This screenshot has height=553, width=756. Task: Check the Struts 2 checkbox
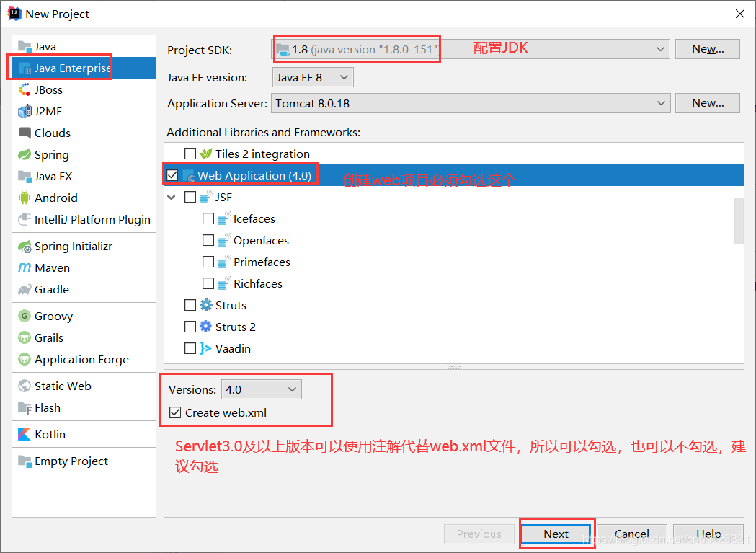[190, 327]
